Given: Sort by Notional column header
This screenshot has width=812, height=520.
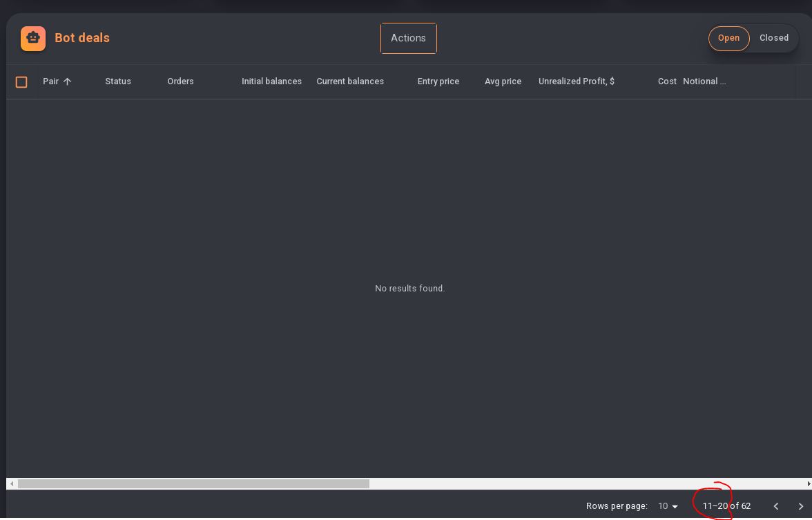Looking at the screenshot, I should 704,81.
